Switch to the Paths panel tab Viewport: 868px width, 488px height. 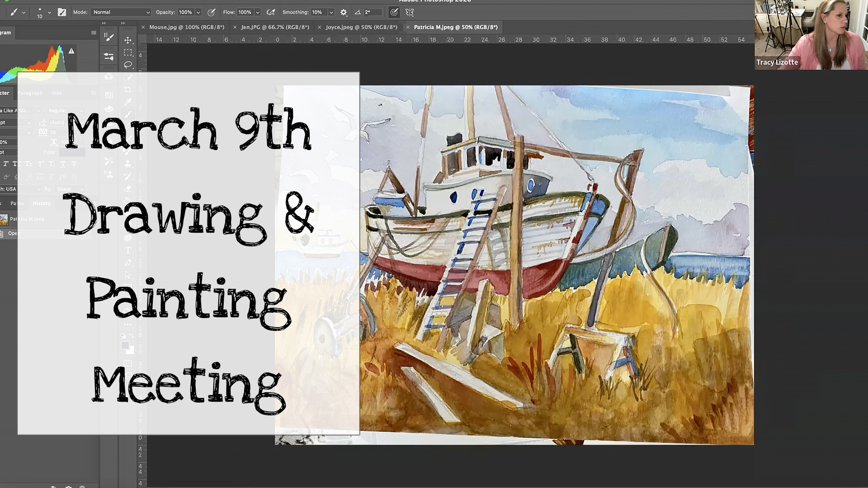click(17, 203)
